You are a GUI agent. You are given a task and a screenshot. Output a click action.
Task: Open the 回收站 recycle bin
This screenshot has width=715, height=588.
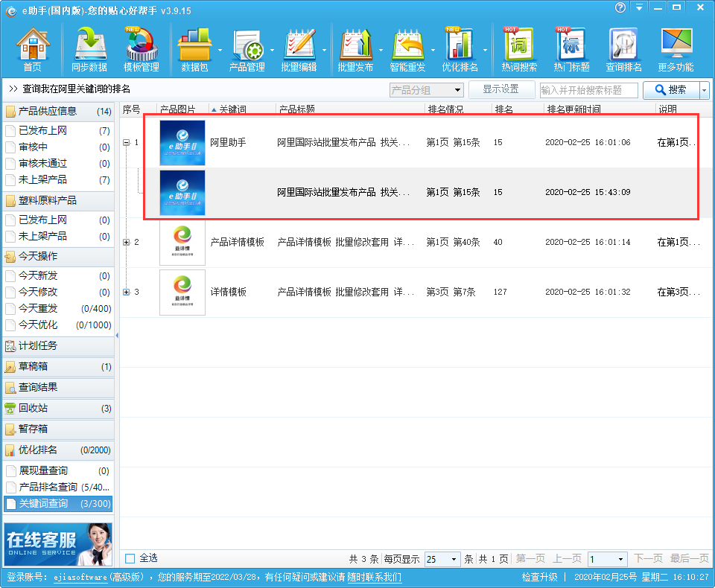[58, 408]
